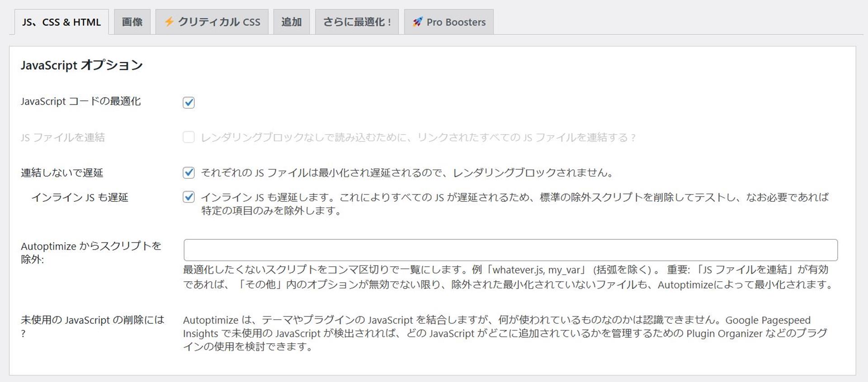868x382 pixels.
Task: Click the 連結しないで遅延 label
Action: pos(62,172)
